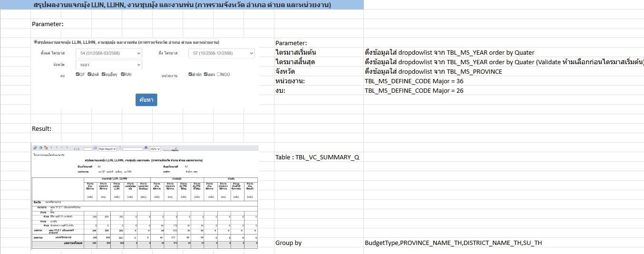Select the summary report radio button
Viewport: 644px width, 254px height.
[35, 42]
